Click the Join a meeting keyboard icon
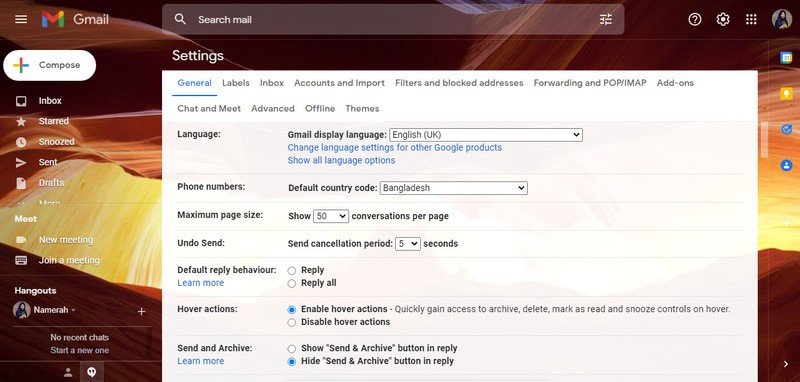800x382 pixels. 21,260
